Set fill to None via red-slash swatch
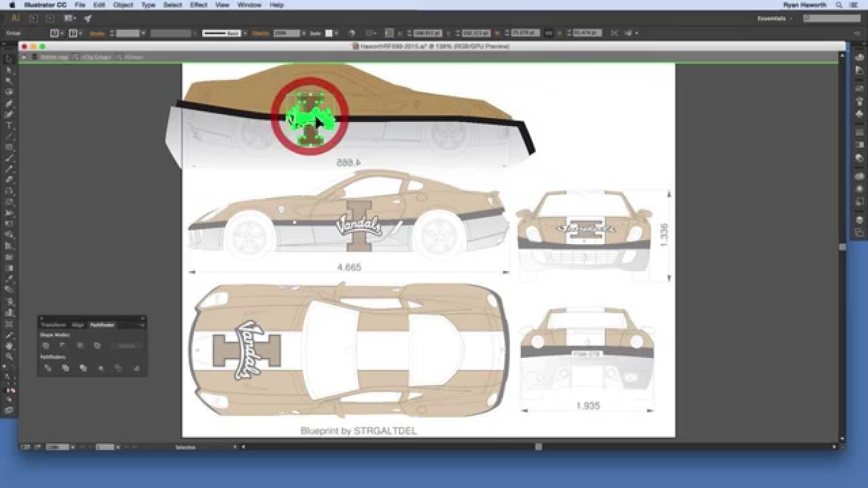This screenshot has width=868, height=488. (x=14, y=390)
